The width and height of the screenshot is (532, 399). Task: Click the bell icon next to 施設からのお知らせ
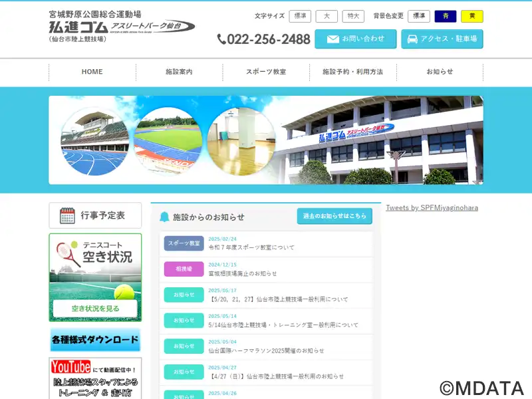pos(164,217)
